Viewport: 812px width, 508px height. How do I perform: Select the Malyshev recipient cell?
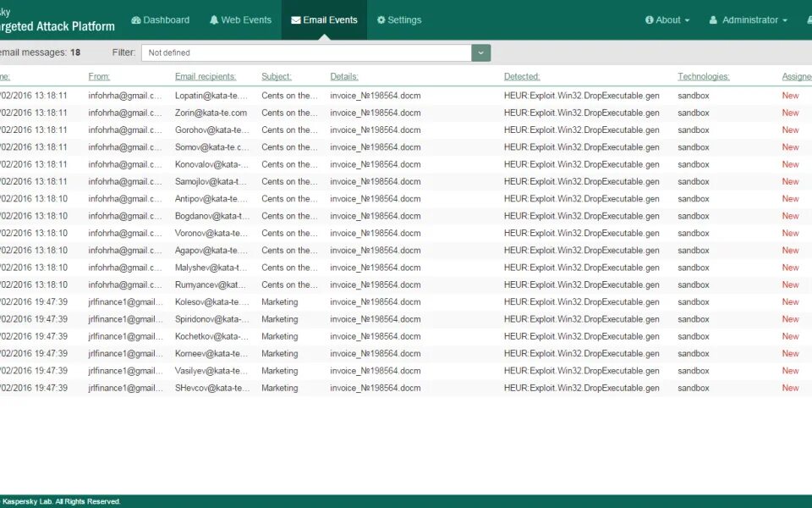pos(211,268)
